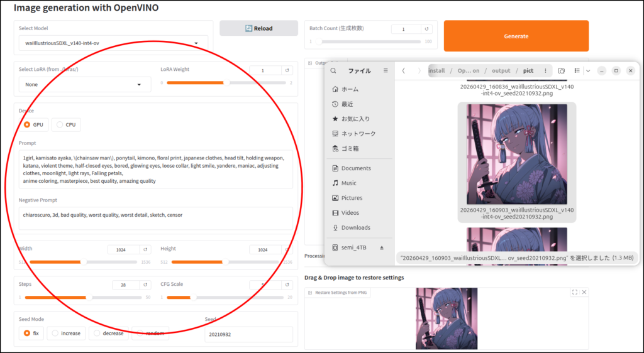The height and width of the screenshot is (353, 644).
Task: Eject the semi_4TB drive
Action: tap(381, 248)
